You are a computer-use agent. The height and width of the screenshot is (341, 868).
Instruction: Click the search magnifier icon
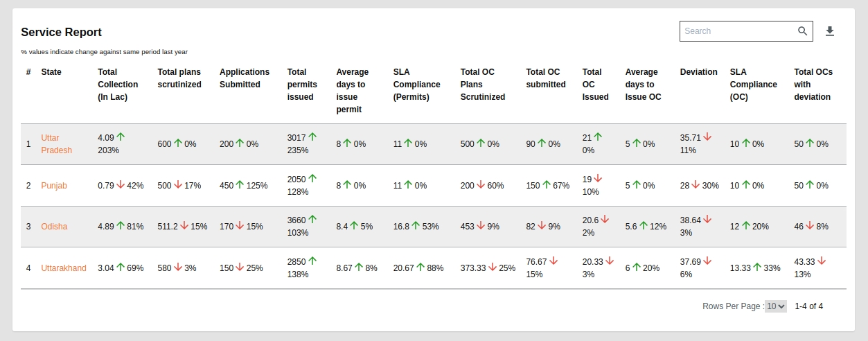[x=802, y=31]
